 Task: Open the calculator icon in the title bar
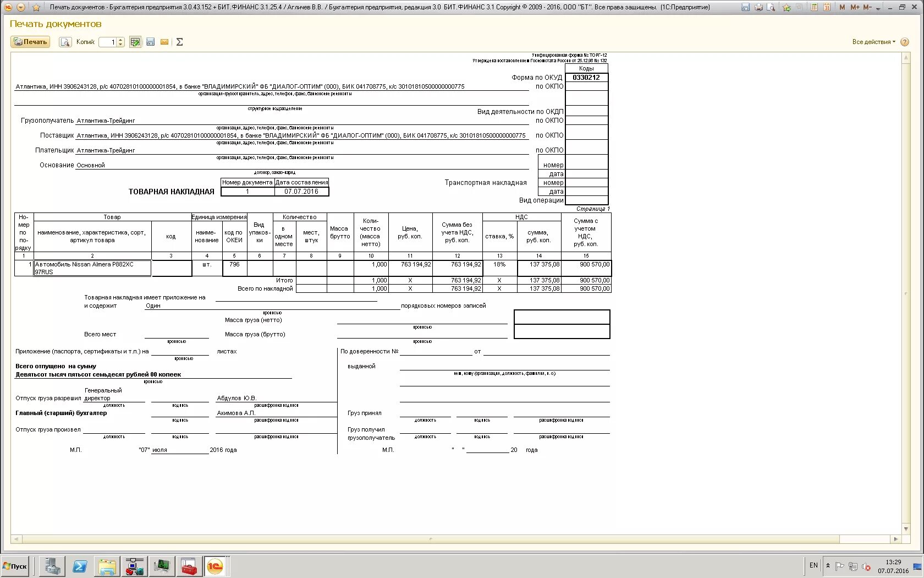(x=814, y=7)
